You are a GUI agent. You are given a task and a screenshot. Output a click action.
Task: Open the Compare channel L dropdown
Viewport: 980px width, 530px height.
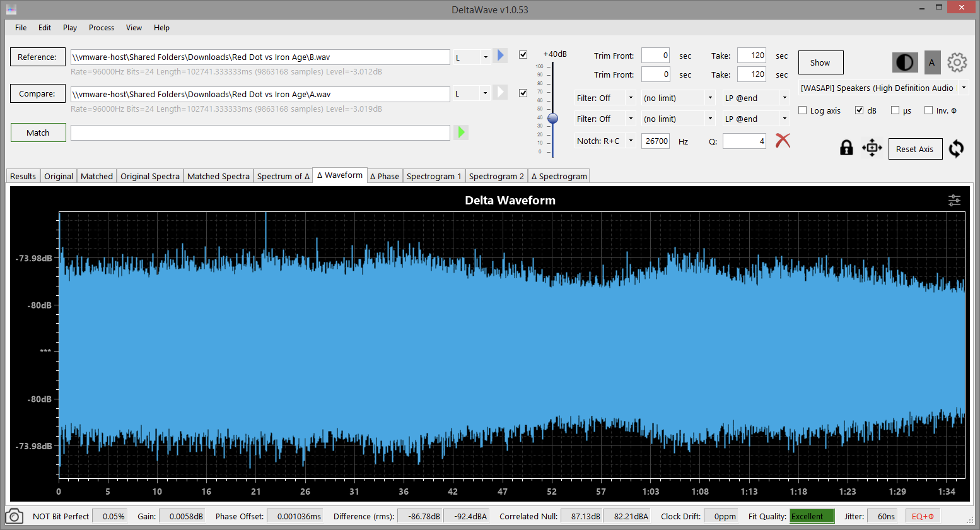(472, 93)
